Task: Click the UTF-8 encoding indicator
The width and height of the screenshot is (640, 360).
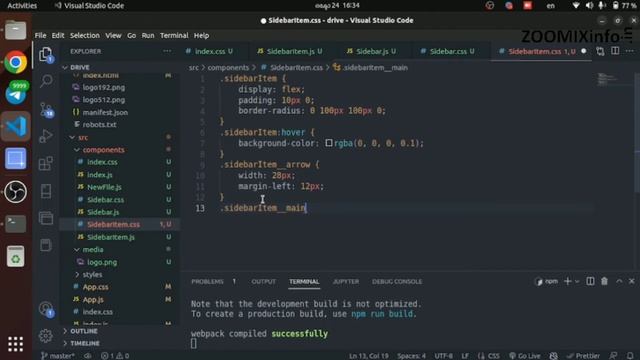Action: coord(443,356)
